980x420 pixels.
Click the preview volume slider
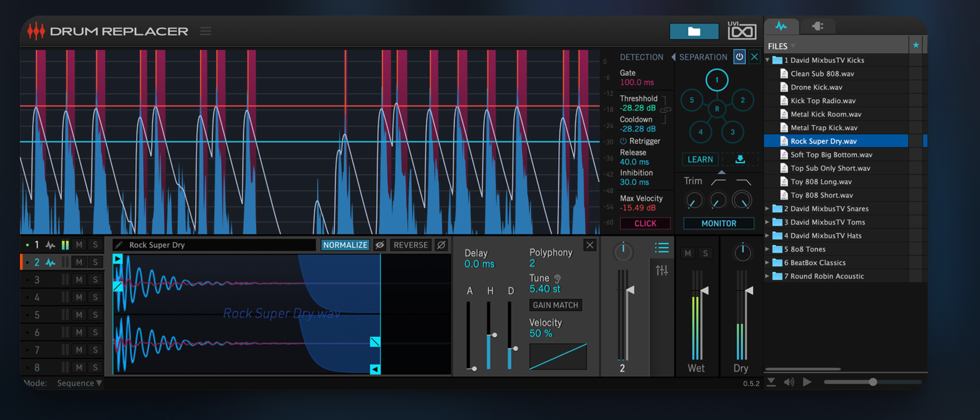(x=873, y=381)
